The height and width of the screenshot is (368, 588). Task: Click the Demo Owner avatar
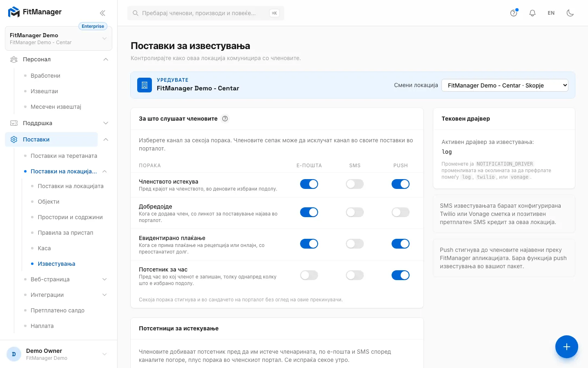[x=14, y=354]
